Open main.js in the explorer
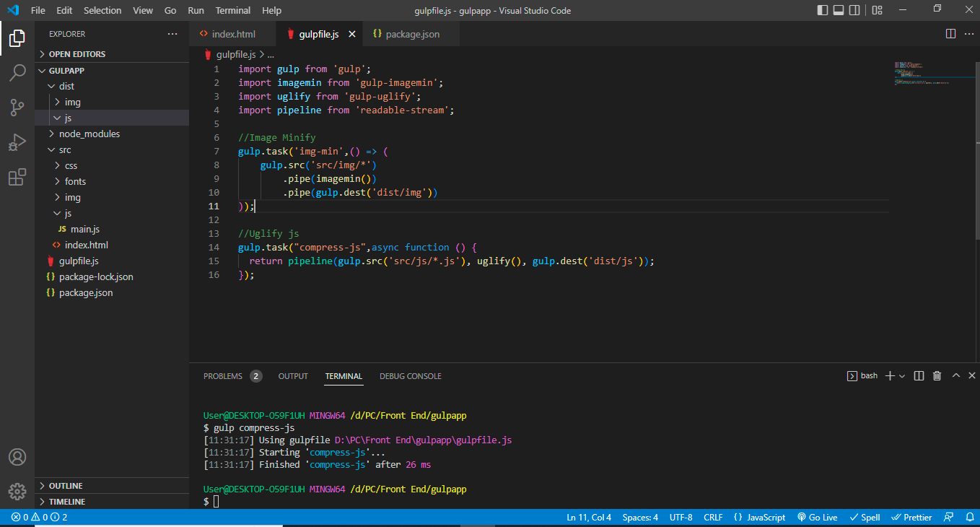 (x=112, y=229)
